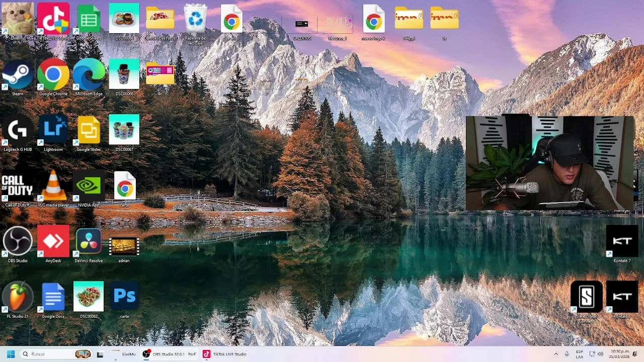644x362 pixels.
Task: Launch Google Chrome desktop shortcut
Action: [53, 78]
